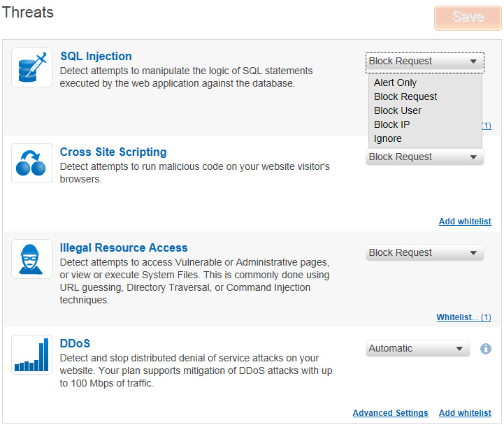The height and width of the screenshot is (425, 504).
Task: Click the SQL Injection heading
Action: click(96, 57)
